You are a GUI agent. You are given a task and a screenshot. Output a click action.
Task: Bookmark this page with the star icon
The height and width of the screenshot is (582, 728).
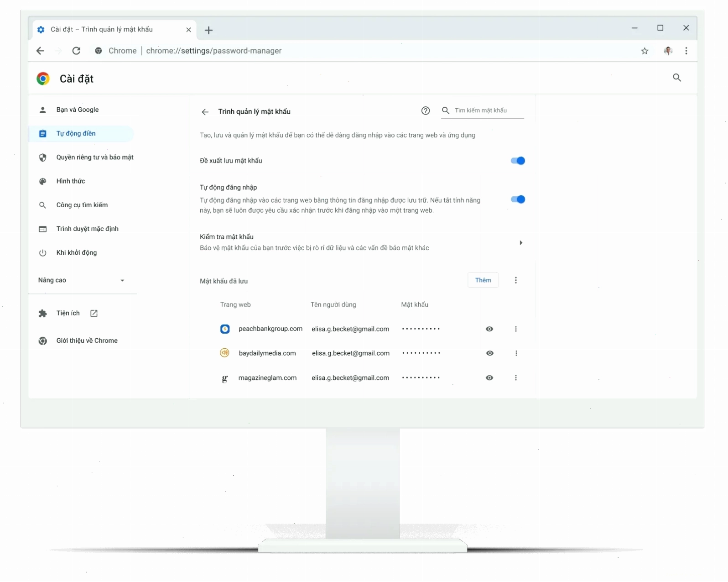[x=645, y=51]
